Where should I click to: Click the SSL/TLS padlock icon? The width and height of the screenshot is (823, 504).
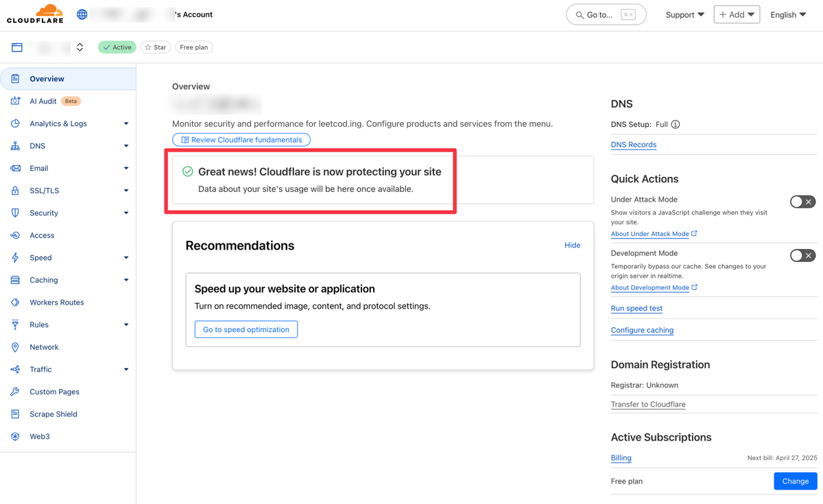tap(15, 191)
